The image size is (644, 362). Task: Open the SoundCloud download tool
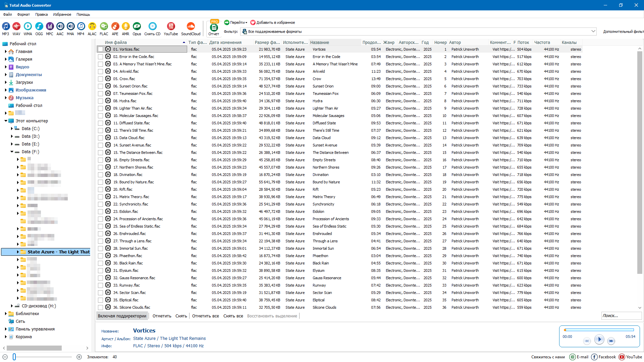point(191,26)
